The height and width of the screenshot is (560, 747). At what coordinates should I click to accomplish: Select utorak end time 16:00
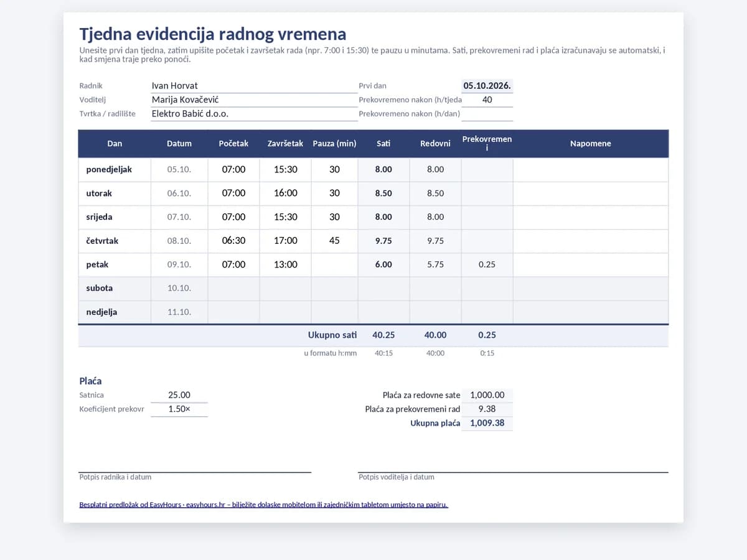click(285, 194)
